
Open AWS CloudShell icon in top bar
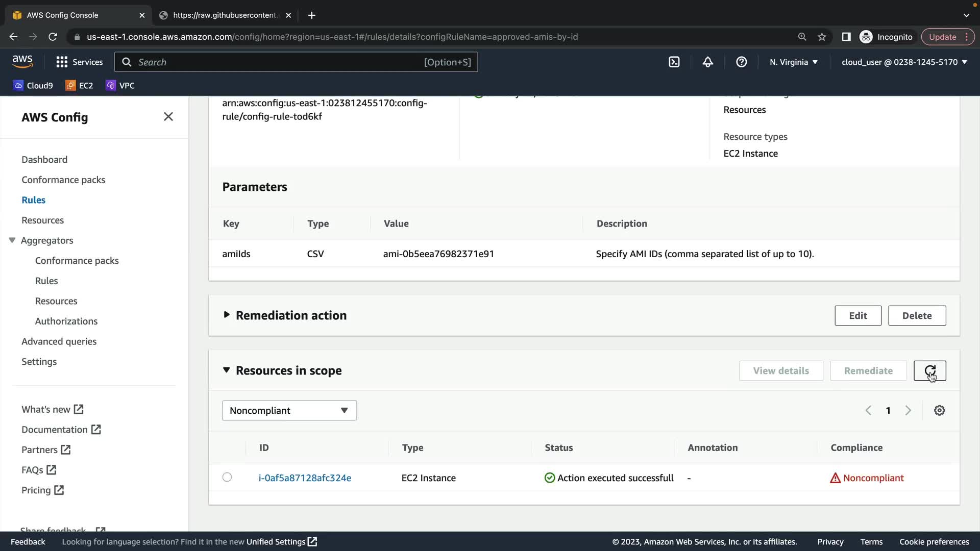point(674,62)
